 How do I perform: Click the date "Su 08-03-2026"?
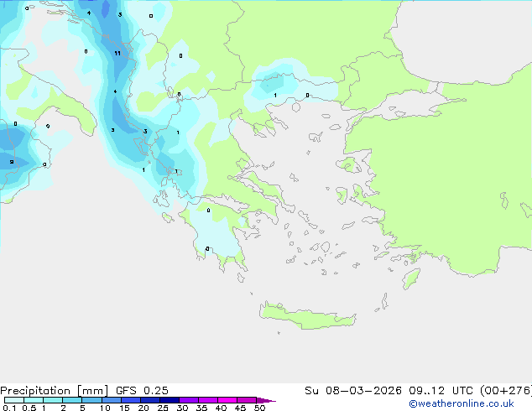[353, 391]
